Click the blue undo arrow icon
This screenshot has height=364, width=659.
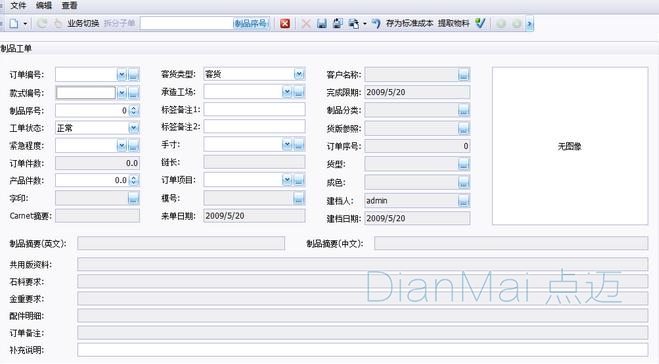[376, 24]
